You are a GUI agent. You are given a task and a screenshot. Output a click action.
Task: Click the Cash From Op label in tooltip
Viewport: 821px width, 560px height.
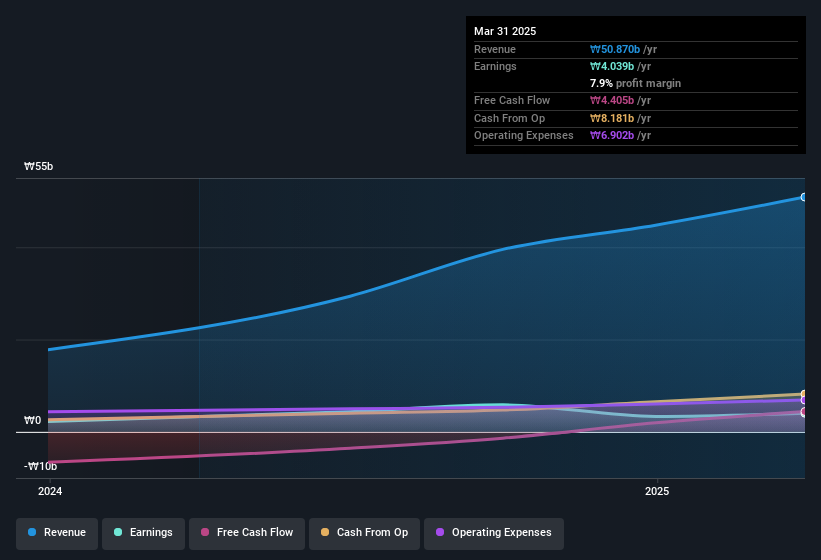click(509, 118)
